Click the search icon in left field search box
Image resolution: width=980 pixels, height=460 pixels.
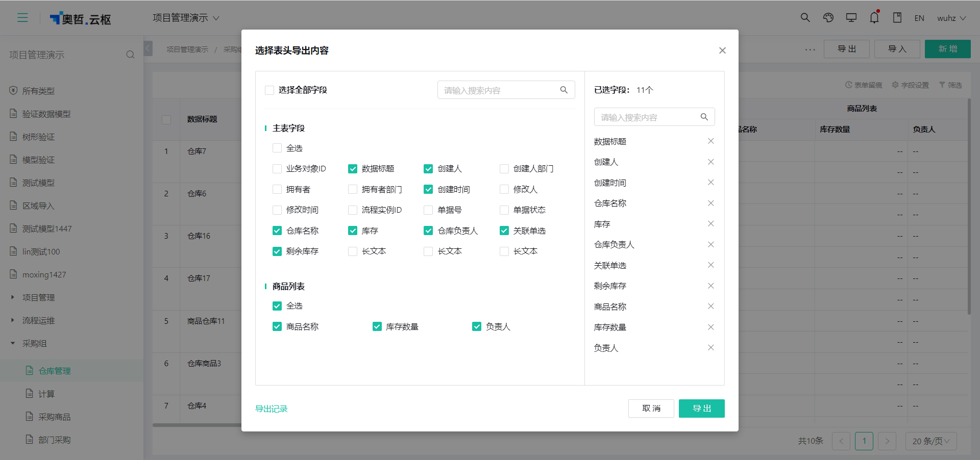pos(563,90)
